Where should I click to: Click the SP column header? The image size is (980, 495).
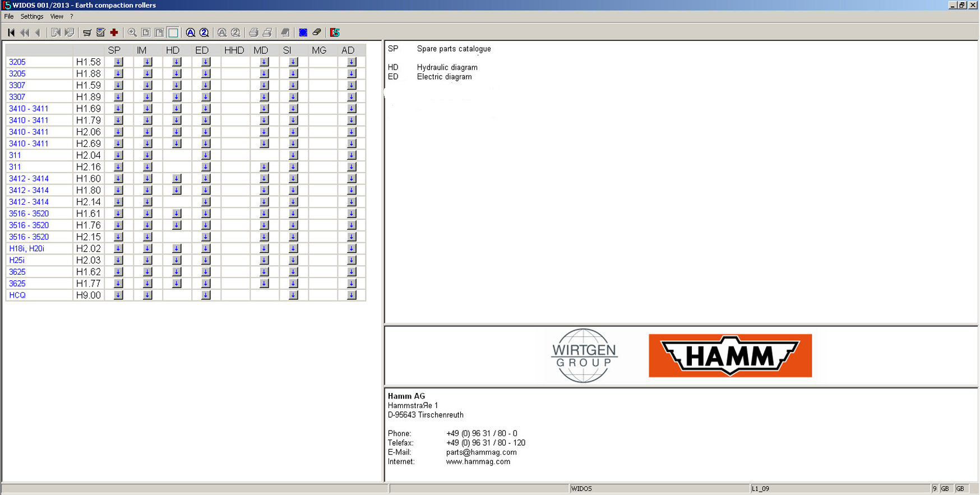[x=114, y=50]
